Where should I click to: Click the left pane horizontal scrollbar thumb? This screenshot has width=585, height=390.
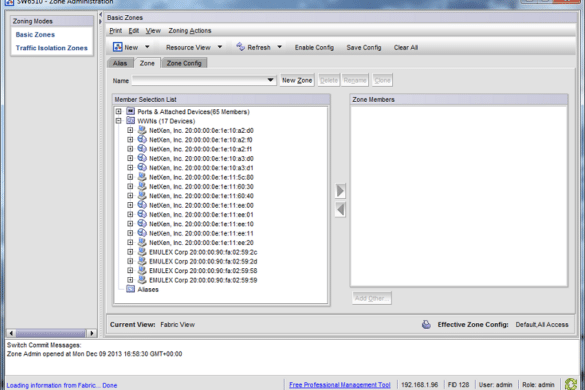pyautogui.click(x=50, y=333)
